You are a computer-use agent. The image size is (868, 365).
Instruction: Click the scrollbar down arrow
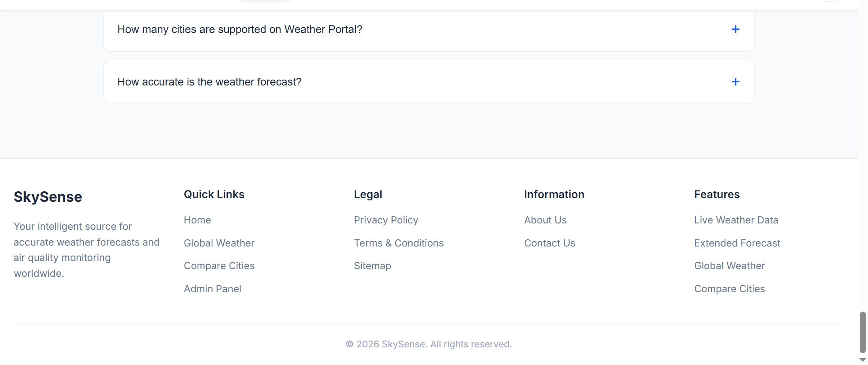862,360
